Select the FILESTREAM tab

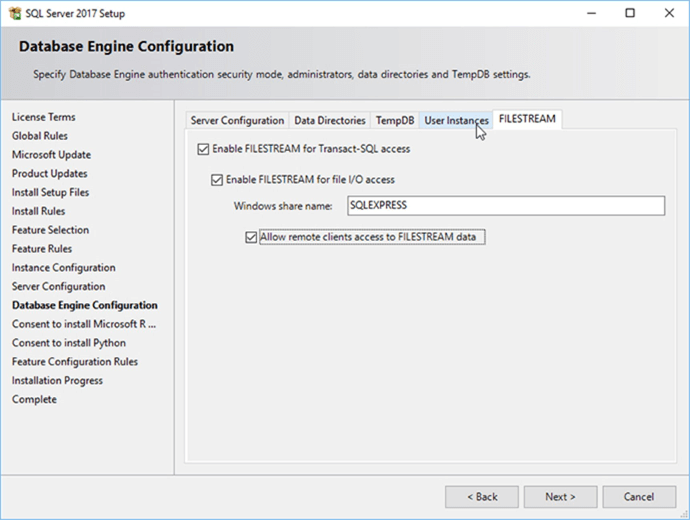pos(527,120)
